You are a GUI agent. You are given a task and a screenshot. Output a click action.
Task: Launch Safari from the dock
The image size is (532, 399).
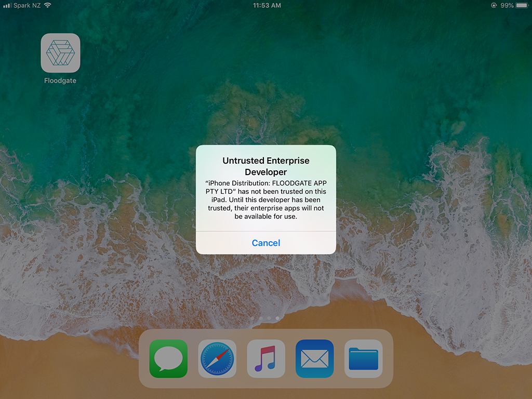pyautogui.click(x=217, y=358)
